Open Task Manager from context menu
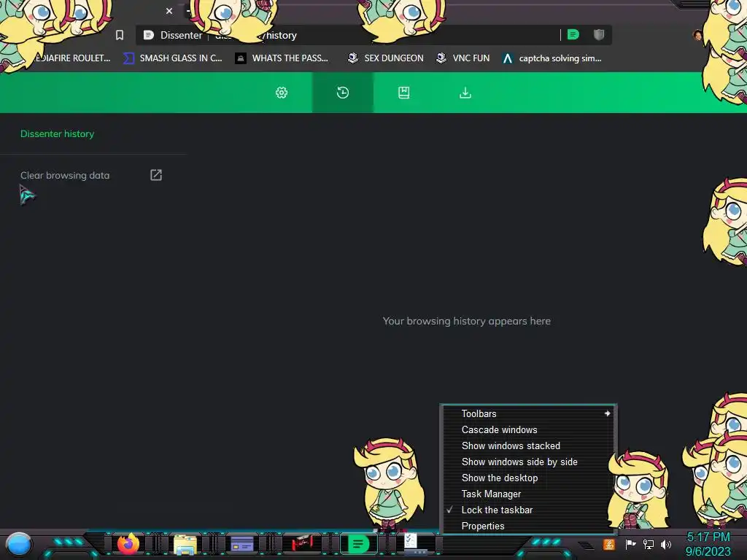The height and width of the screenshot is (560, 747). point(528,494)
